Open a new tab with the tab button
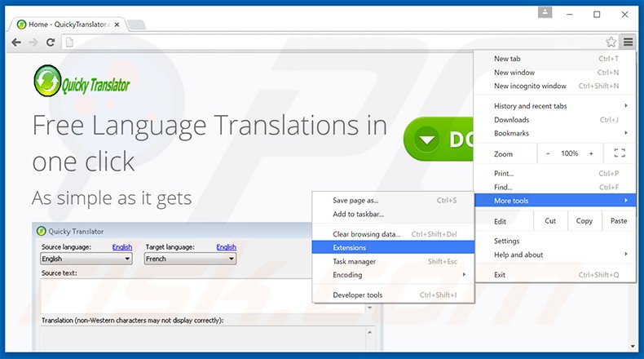Screen dimensions: 644x359 tap(137, 24)
